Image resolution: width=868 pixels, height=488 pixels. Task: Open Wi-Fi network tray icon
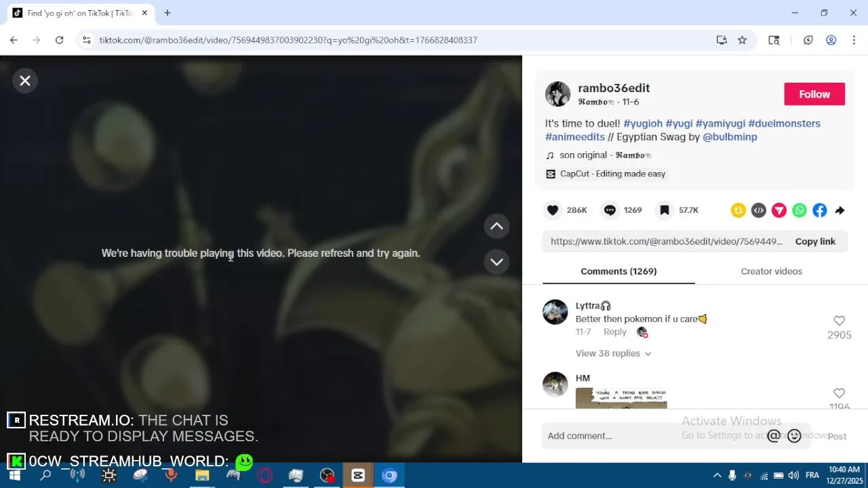click(x=764, y=475)
